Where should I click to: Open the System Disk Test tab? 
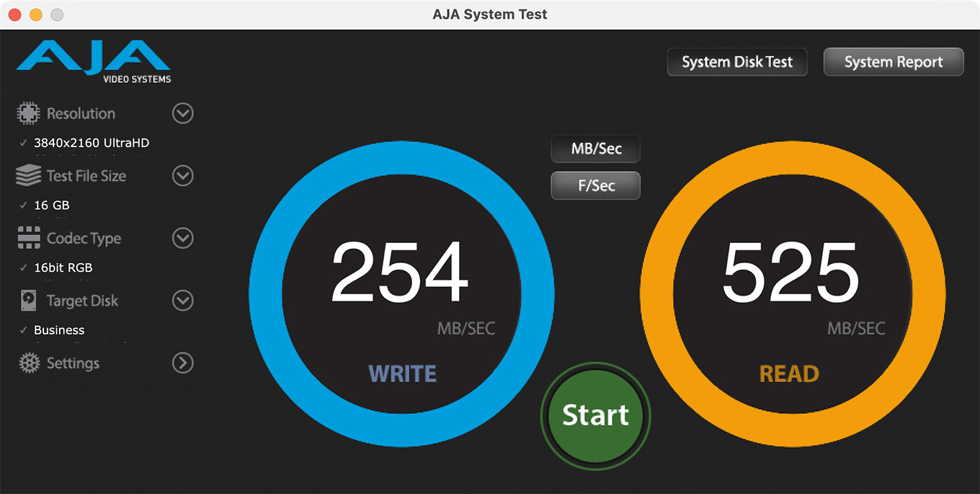[x=737, y=62]
